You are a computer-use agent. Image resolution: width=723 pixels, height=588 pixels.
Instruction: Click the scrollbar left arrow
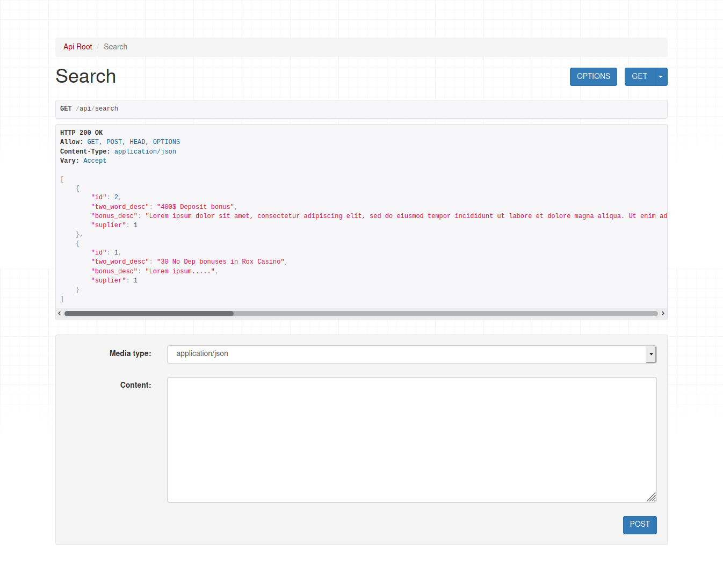pos(60,314)
